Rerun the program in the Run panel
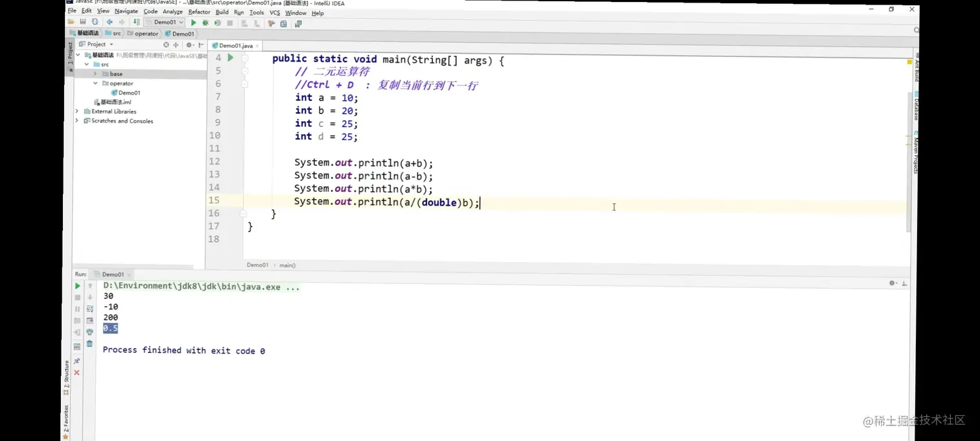Screen dimensions: 980x441 pyautogui.click(x=77, y=285)
